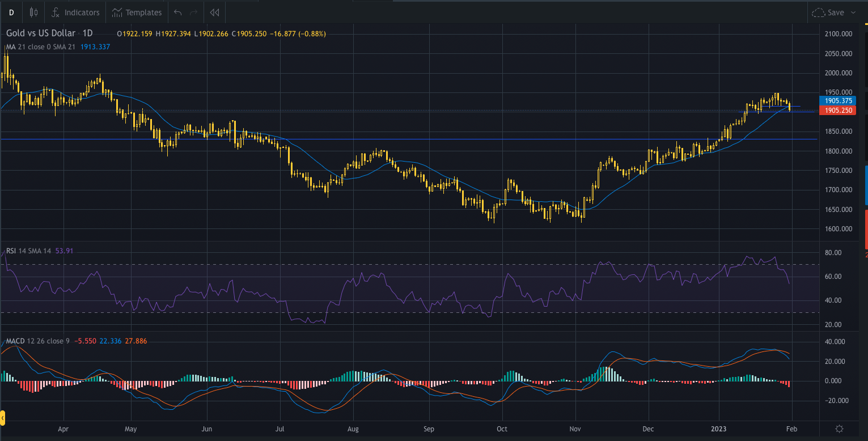
Task: Click the RSI value 53.91
Action: pyautogui.click(x=65, y=251)
